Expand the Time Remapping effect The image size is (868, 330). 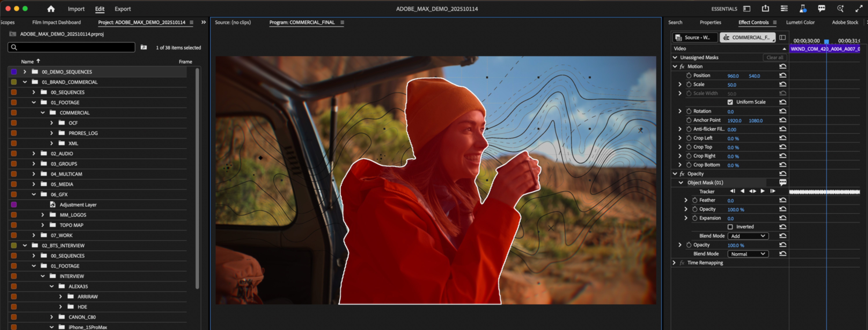point(674,263)
